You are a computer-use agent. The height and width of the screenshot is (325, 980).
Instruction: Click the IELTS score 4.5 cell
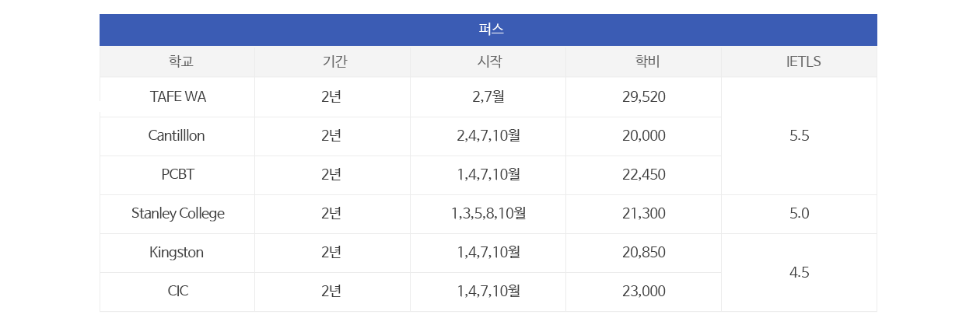[800, 272]
